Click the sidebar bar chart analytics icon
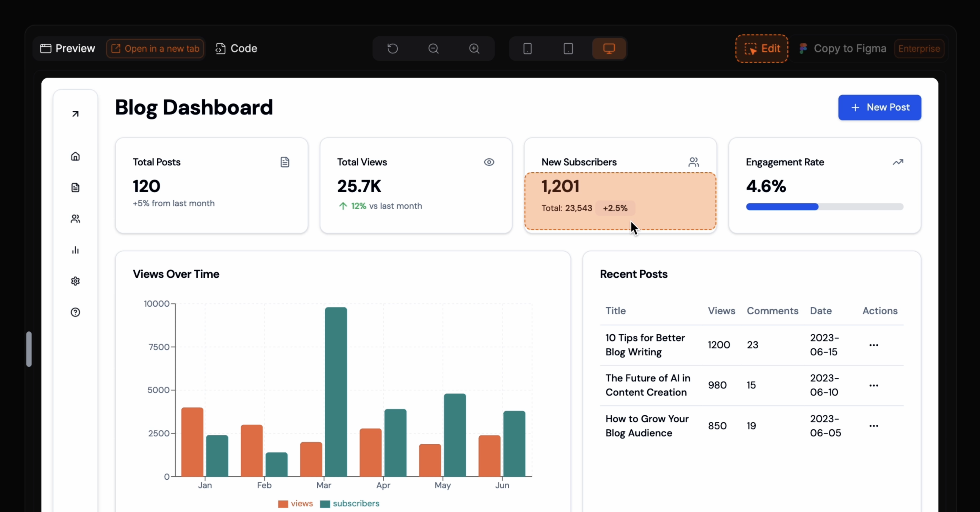Image resolution: width=980 pixels, height=512 pixels. click(x=75, y=250)
